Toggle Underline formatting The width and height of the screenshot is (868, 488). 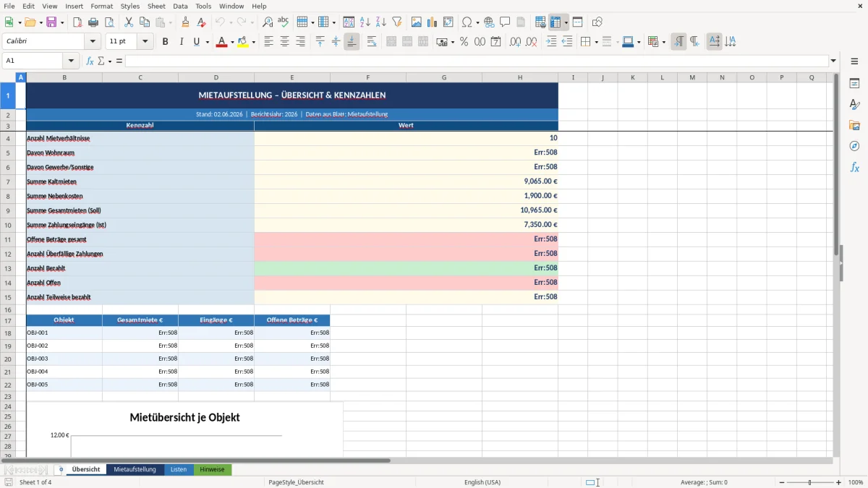click(x=196, y=42)
